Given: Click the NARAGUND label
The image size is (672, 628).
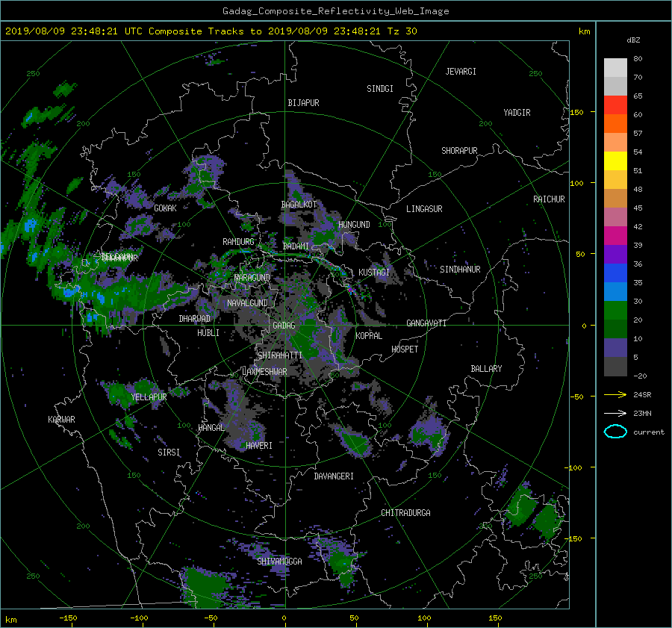Looking at the screenshot, I should (x=252, y=278).
